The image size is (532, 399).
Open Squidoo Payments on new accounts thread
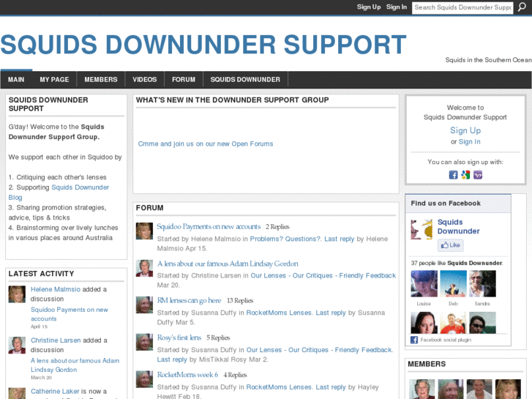pos(209,226)
